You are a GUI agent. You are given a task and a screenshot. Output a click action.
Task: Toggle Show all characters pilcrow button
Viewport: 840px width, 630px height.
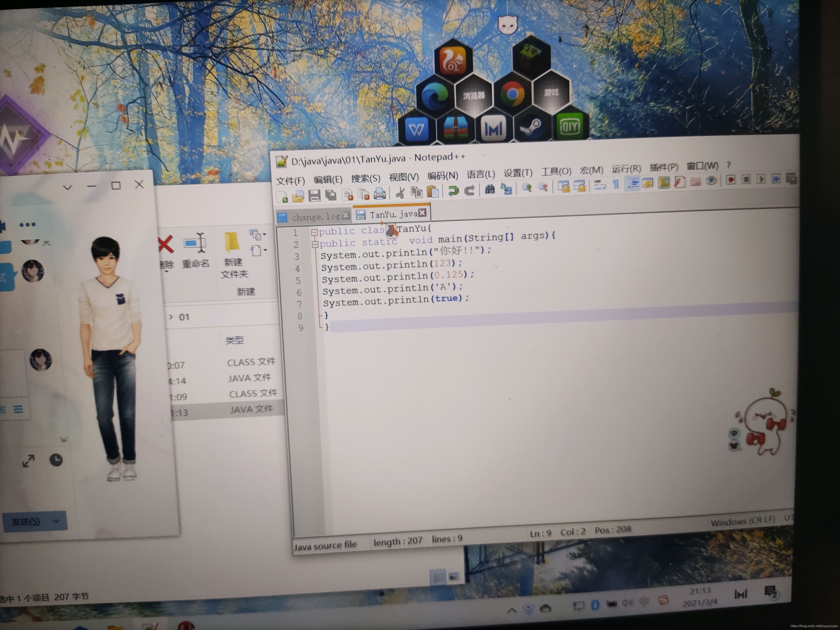click(616, 185)
